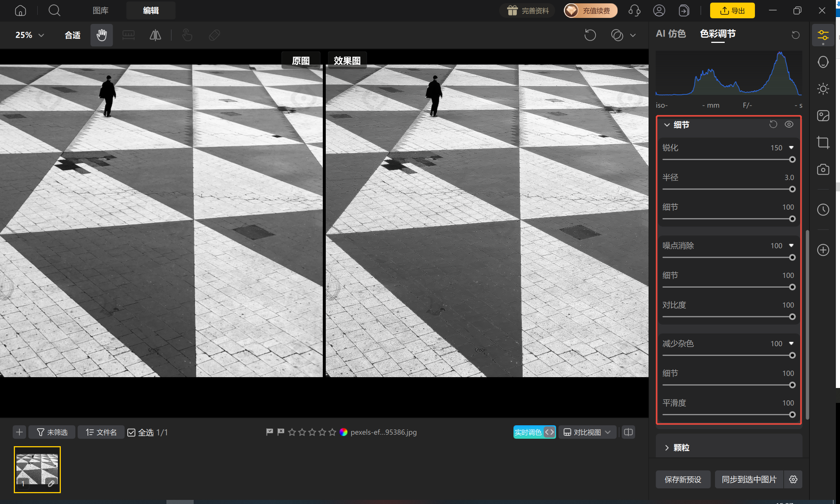The width and height of the screenshot is (840, 504).
Task: Click the 同步到选中图片 button
Action: (x=749, y=479)
